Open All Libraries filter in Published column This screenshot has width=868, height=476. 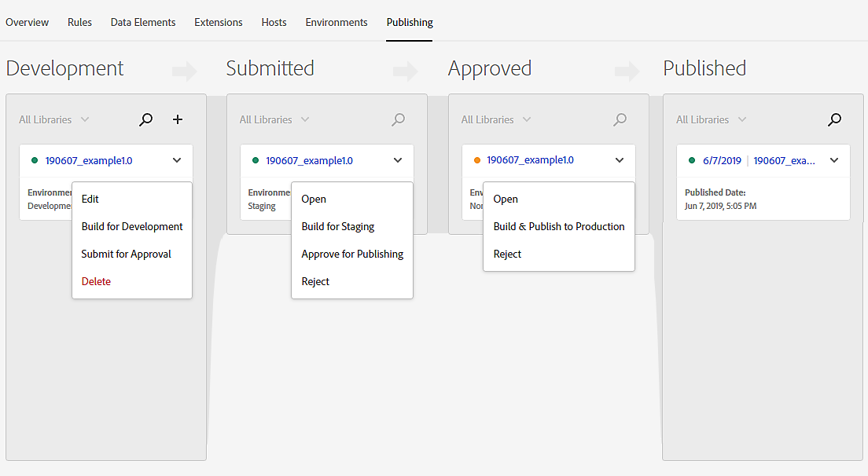coord(711,120)
